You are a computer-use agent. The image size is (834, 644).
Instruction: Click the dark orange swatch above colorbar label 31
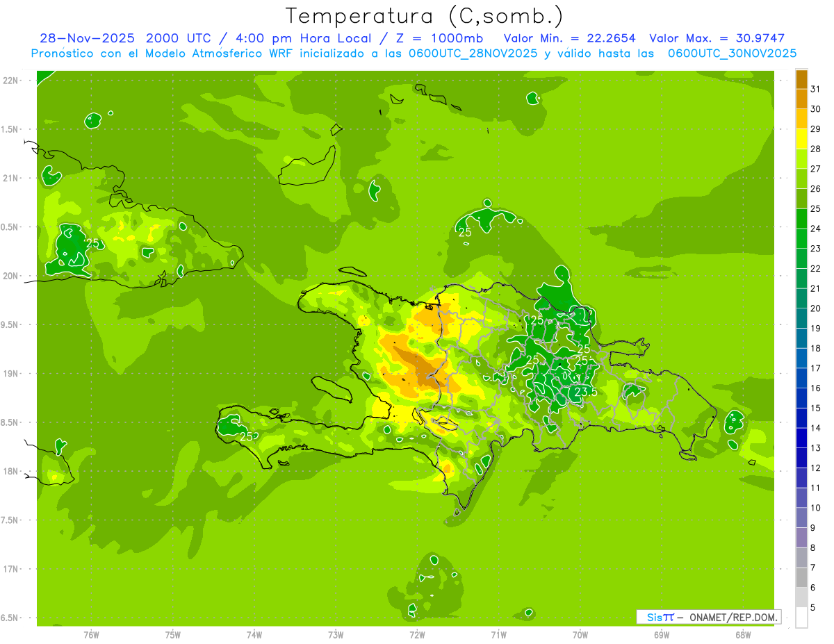[x=801, y=79]
